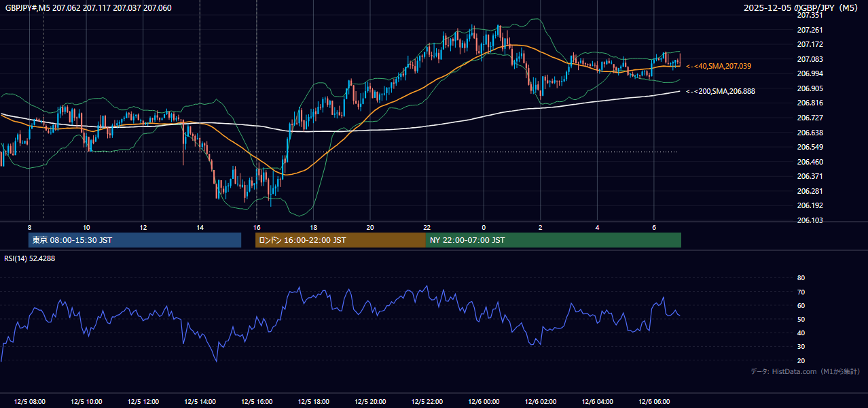
Task: Click hour label 22 under the price chart
Action: click(427, 227)
